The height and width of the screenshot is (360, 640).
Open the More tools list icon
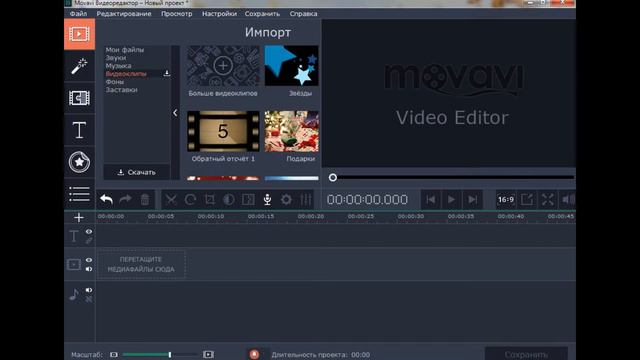point(79,194)
